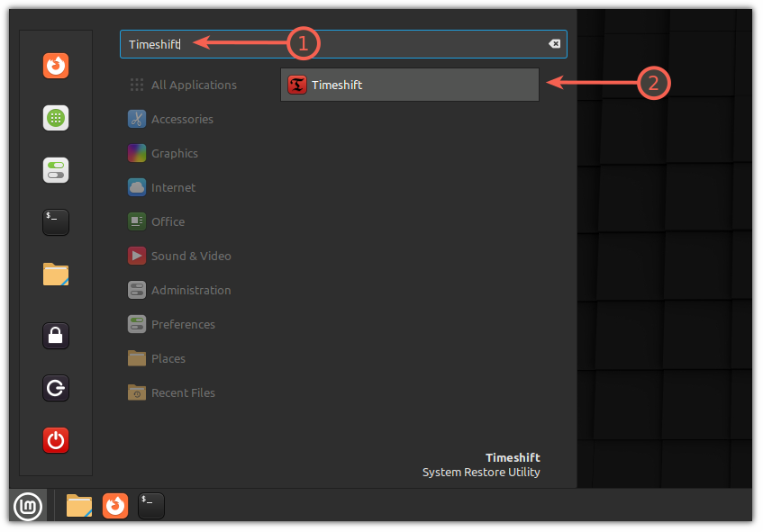Click the Preferences category icon
This screenshot has width=763, height=532.
tap(137, 324)
